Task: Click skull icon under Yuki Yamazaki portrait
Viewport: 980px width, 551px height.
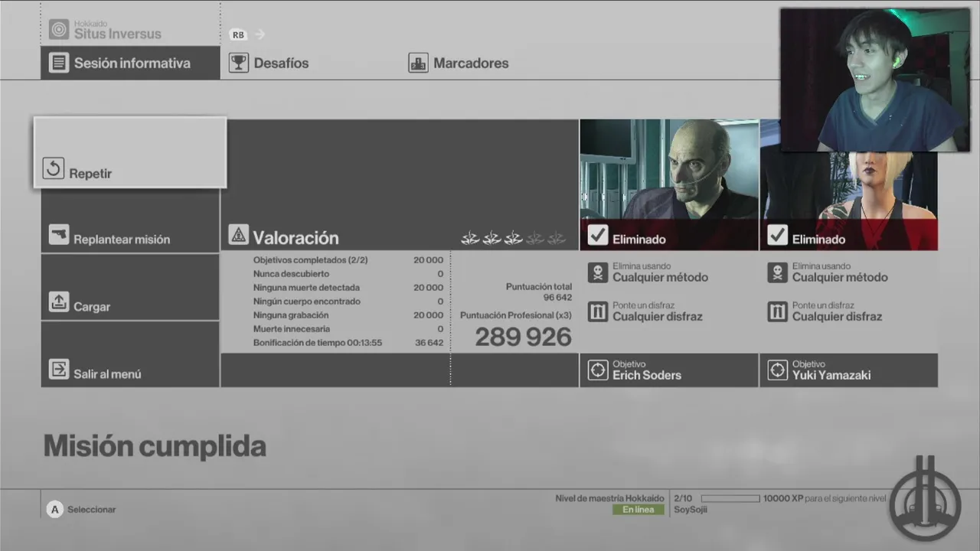Action: tap(777, 272)
